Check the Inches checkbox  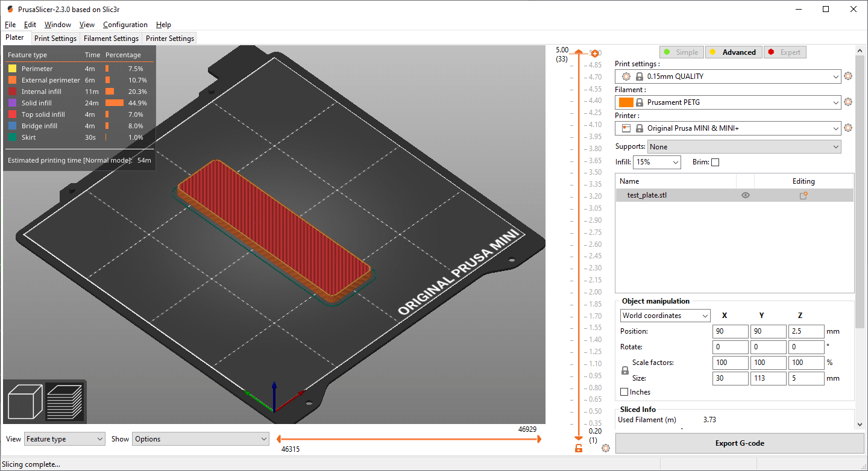click(x=625, y=391)
